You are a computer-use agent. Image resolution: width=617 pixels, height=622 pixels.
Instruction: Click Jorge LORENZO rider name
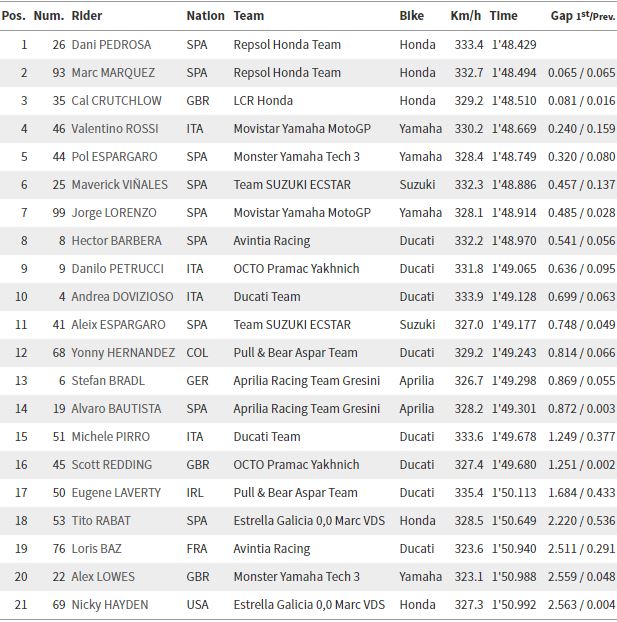(x=114, y=213)
